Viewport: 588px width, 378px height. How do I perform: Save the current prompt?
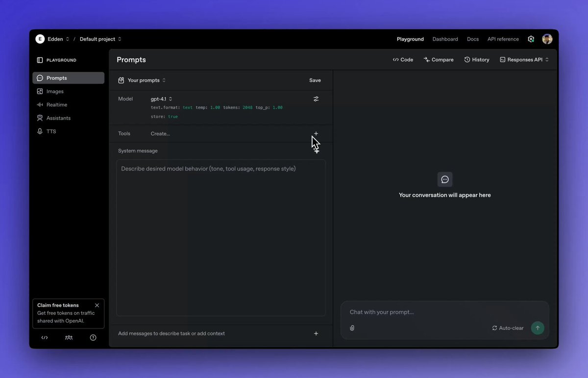coord(315,80)
